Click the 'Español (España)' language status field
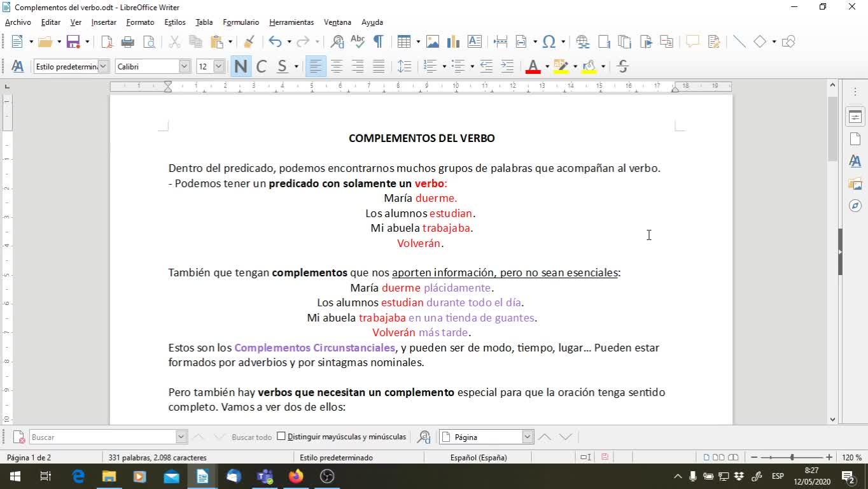 [x=479, y=457]
